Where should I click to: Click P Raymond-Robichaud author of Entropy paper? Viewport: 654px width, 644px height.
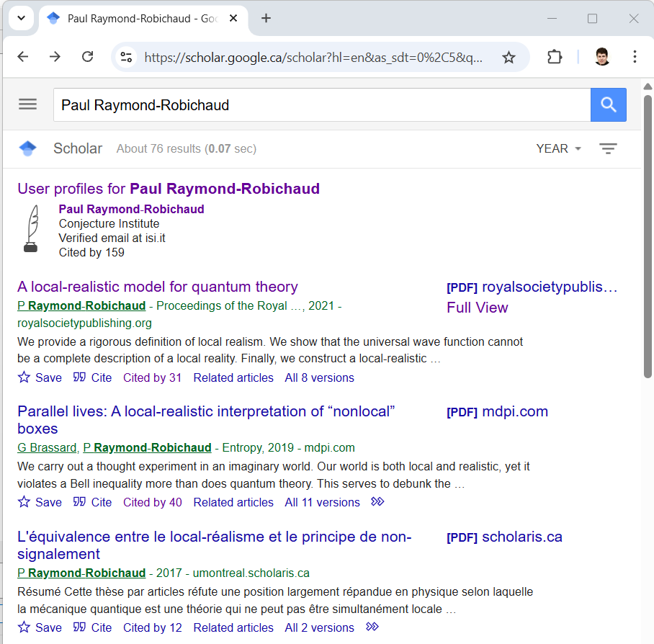(x=147, y=447)
